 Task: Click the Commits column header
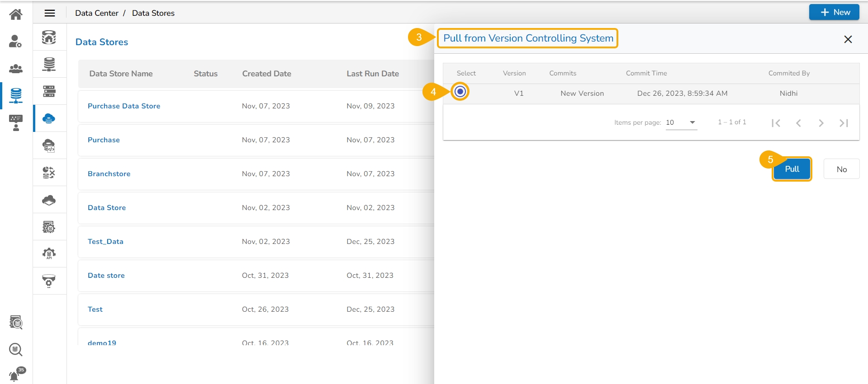[x=563, y=73]
